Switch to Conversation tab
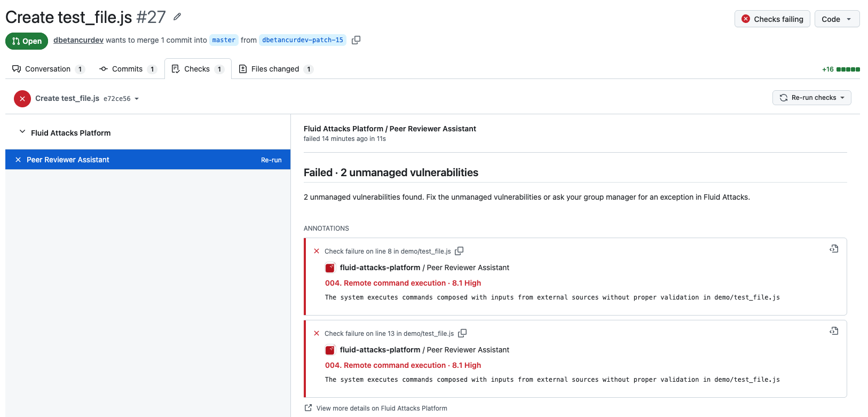This screenshot has height=417, width=868. 48,69
